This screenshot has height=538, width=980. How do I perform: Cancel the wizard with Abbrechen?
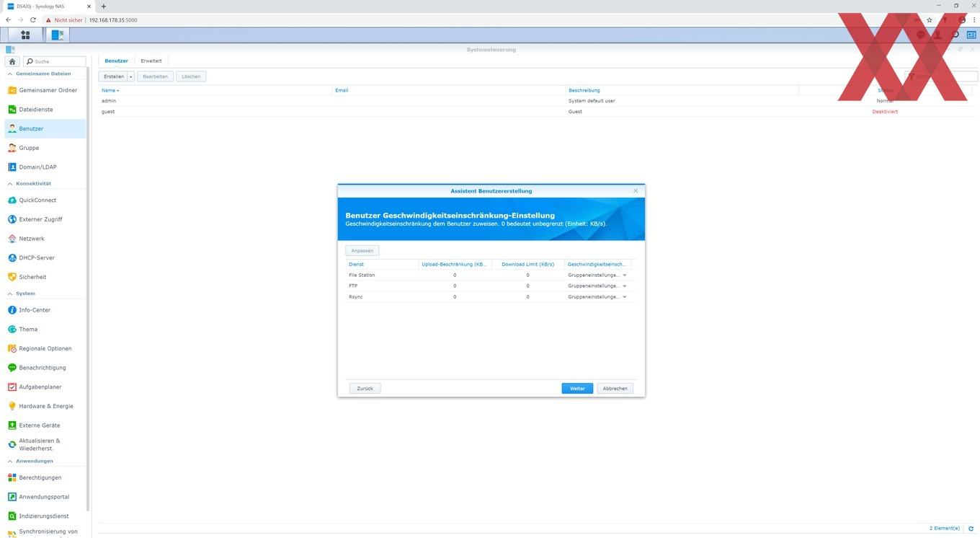pyautogui.click(x=615, y=389)
